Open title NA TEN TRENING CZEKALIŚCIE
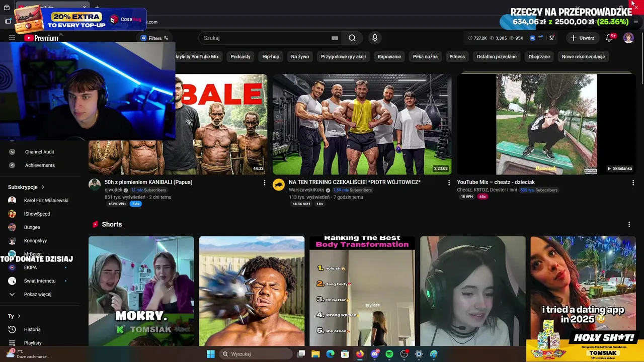 (x=355, y=182)
